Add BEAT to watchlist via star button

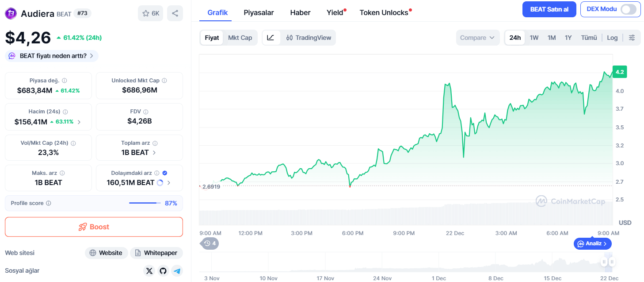[x=150, y=13]
